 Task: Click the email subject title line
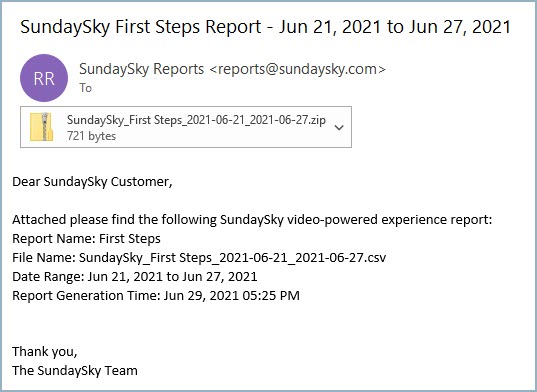point(265,27)
